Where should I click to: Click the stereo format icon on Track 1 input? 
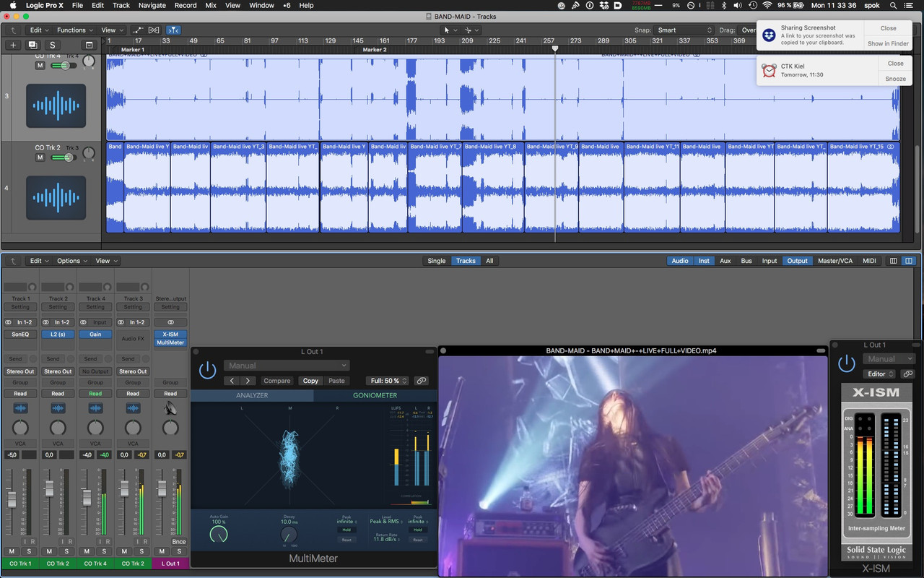click(x=9, y=322)
